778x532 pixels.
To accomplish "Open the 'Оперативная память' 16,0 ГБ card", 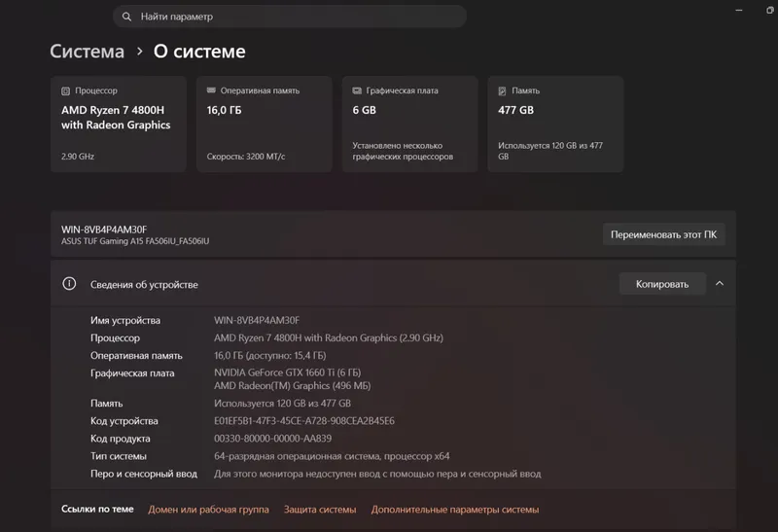I will 265,124.
